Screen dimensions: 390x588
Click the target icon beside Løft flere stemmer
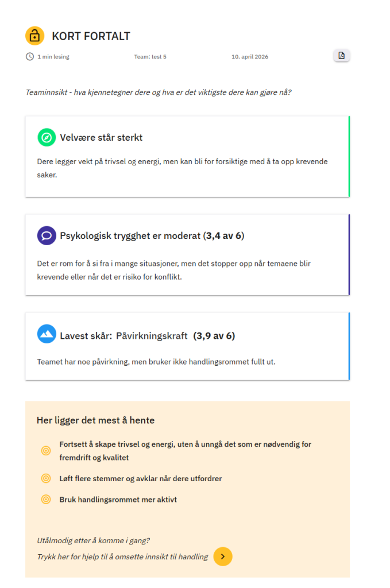[46, 478]
